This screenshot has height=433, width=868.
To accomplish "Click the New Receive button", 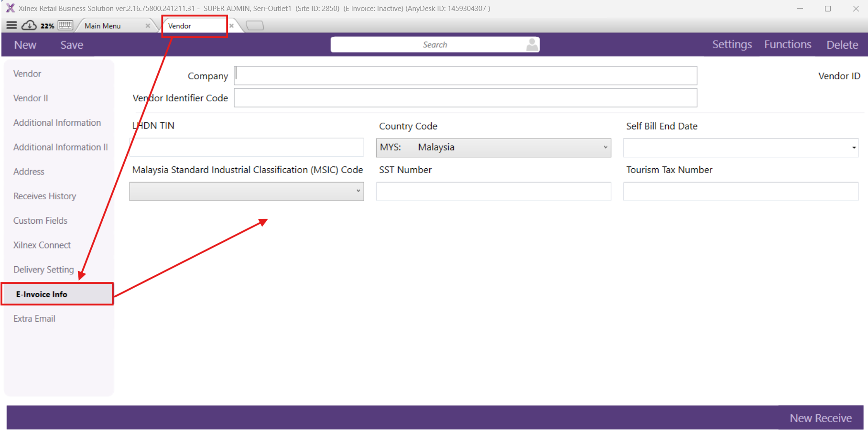I will 820,418.
